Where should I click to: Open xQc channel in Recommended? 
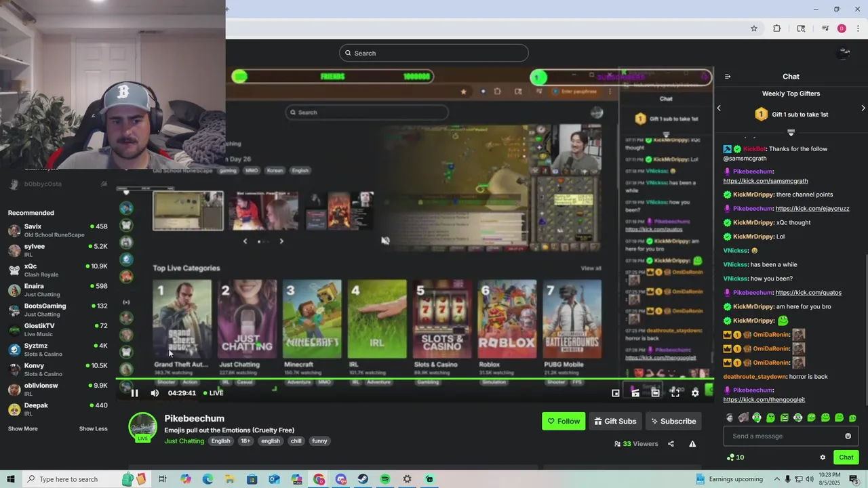tap(58, 270)
